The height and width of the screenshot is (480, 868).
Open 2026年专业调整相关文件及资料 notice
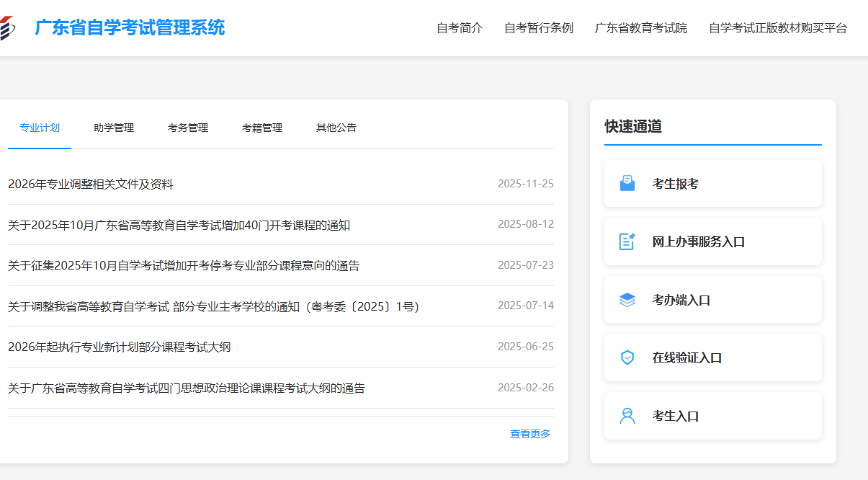click(91, 185)
